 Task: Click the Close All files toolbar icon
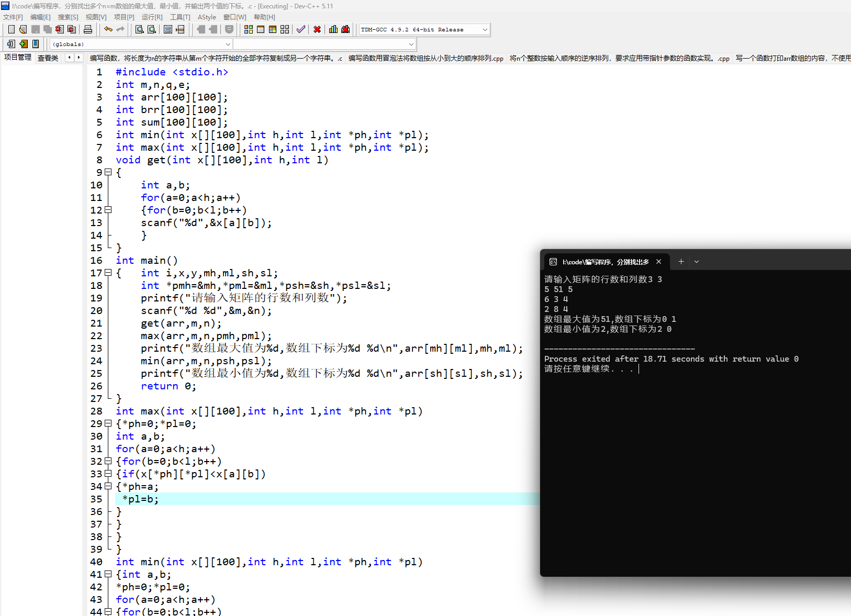(x=72, y=29)
